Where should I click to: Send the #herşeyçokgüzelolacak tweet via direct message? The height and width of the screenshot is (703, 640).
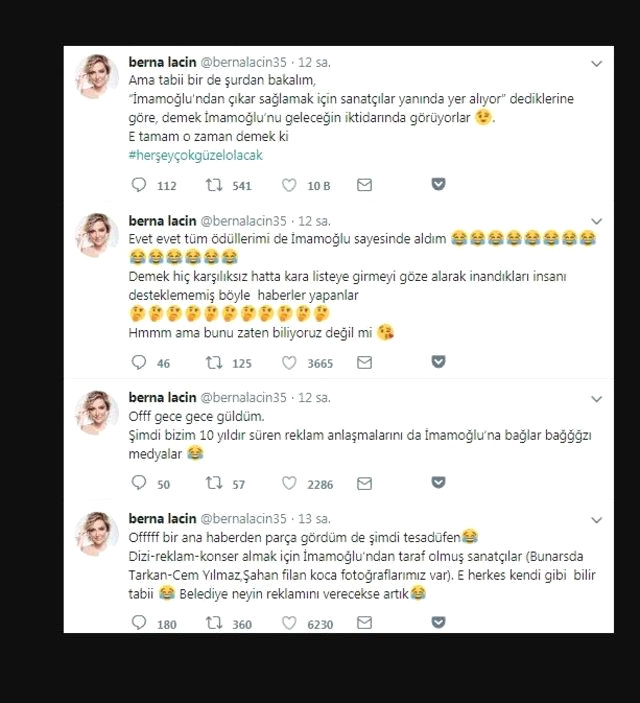point(364,185)
